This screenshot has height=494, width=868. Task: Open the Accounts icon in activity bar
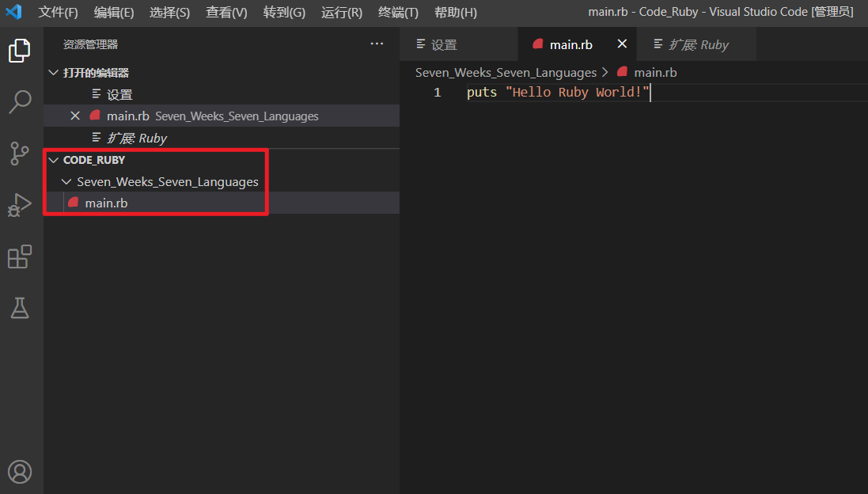[20, 472]
